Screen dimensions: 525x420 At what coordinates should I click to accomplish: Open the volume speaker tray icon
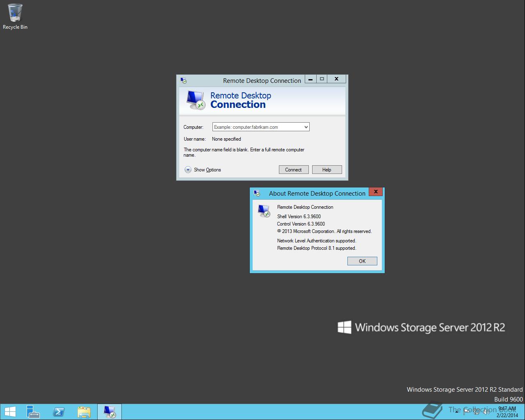(486, 412)
